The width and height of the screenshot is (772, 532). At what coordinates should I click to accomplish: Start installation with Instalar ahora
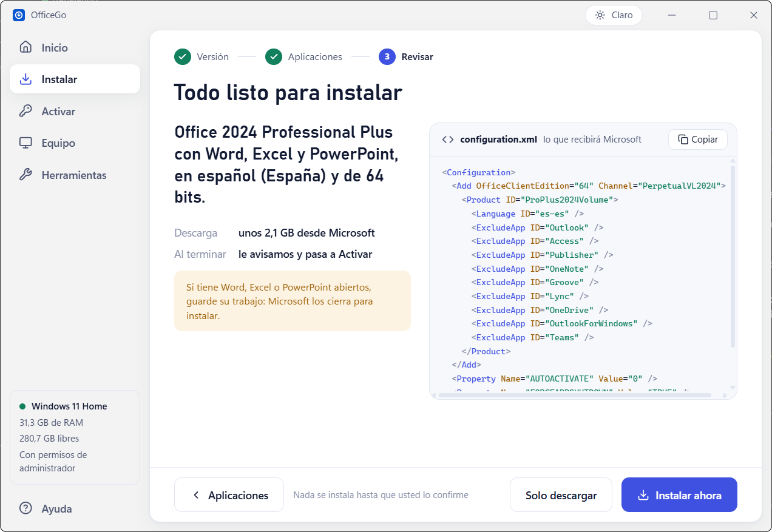(679, 495)
